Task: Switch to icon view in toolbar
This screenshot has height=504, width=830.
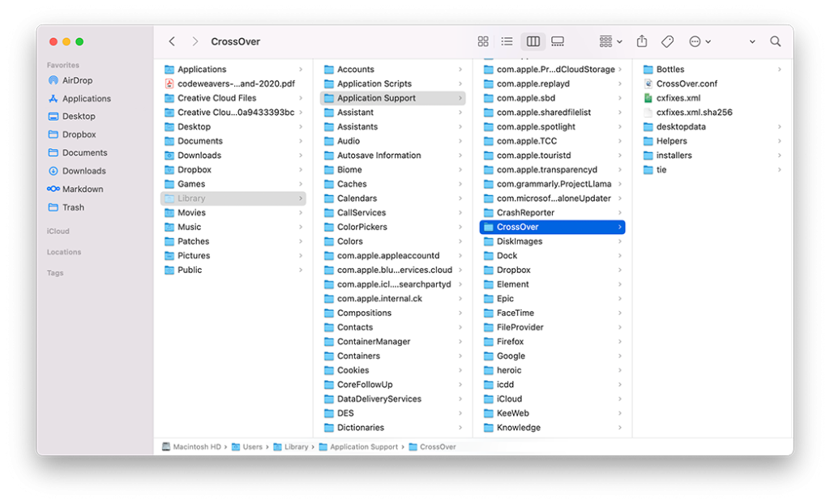Action: pyautogui.click(x=483, y=41)
